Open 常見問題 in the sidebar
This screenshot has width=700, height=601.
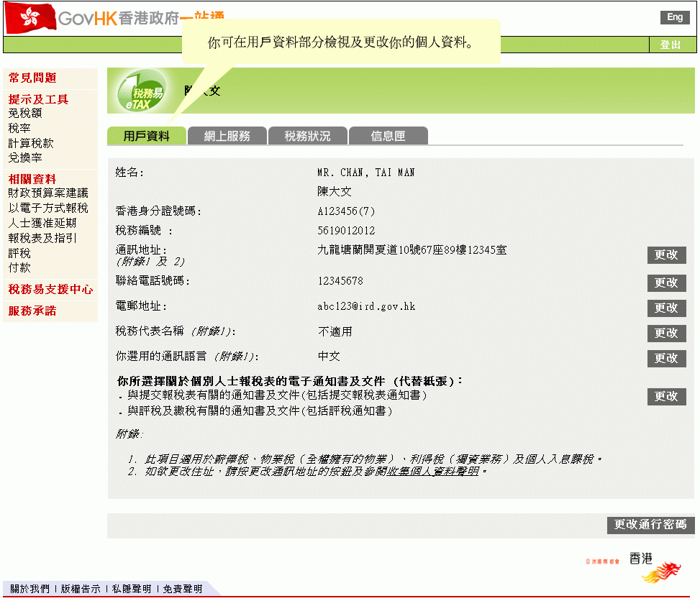32,78
